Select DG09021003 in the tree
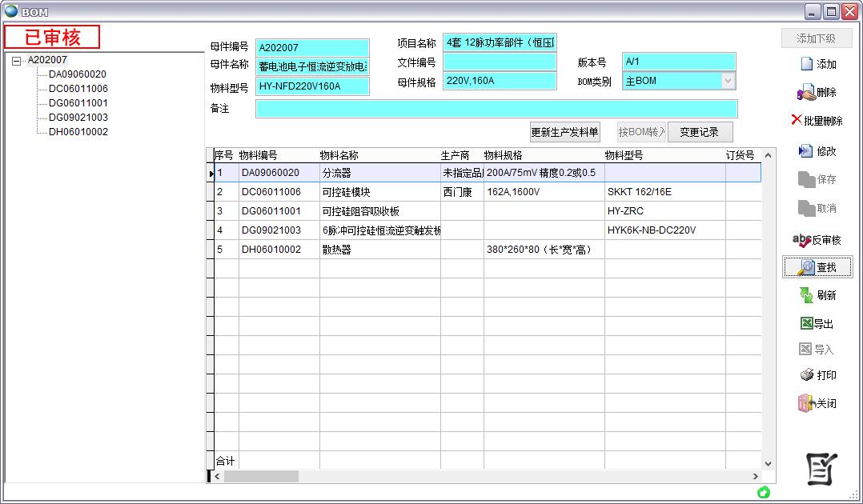Viewport: 863px width, 504px height. coord(78,118)
